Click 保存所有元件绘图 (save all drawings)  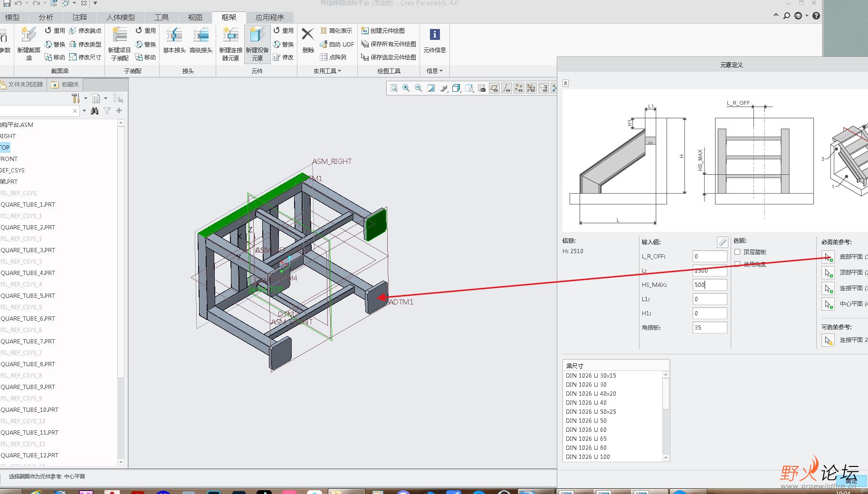tap(389, 44)
